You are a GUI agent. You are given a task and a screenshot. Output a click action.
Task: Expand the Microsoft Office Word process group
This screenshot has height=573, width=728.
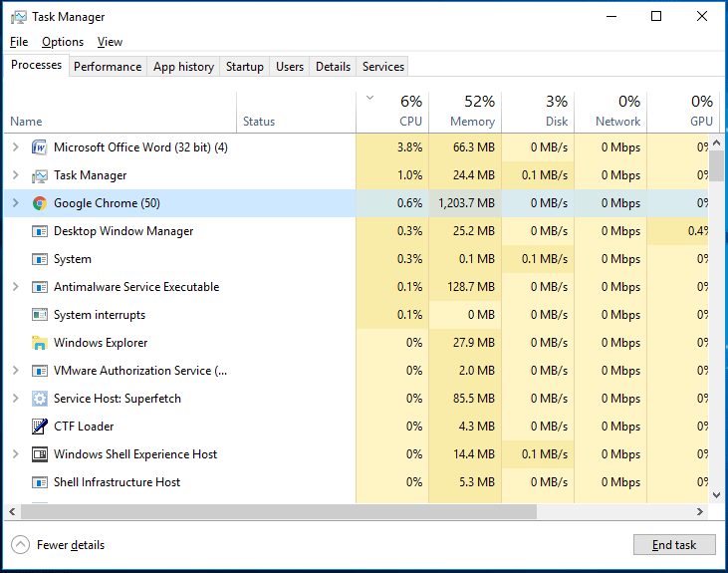tap(15, 147)
